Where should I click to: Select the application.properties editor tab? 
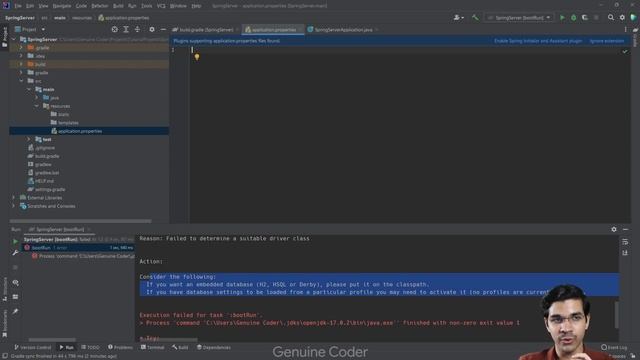273,30
